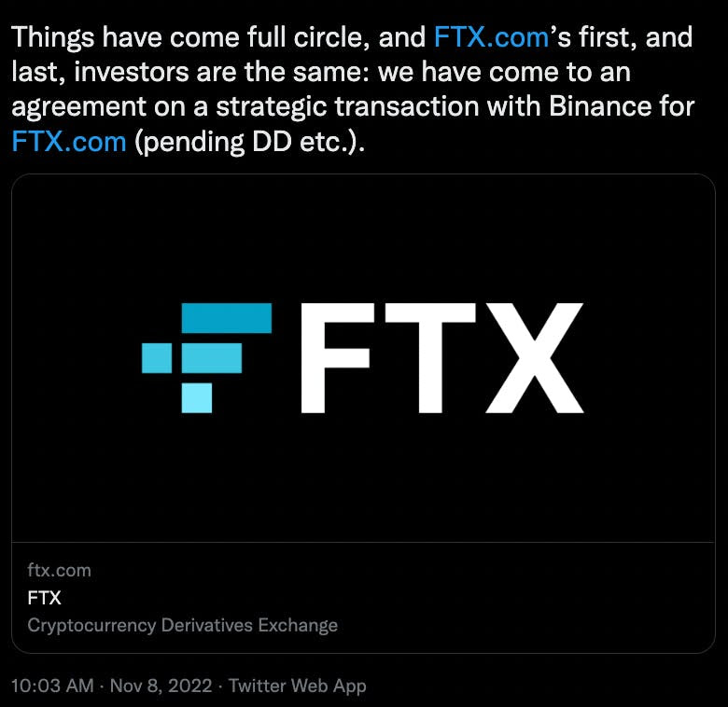Image resolution: width=728 pixels, height=707 pixels.
Task: Click the "(pending DD etc.)" text in the tweet
Action: [x=249, y=142]
